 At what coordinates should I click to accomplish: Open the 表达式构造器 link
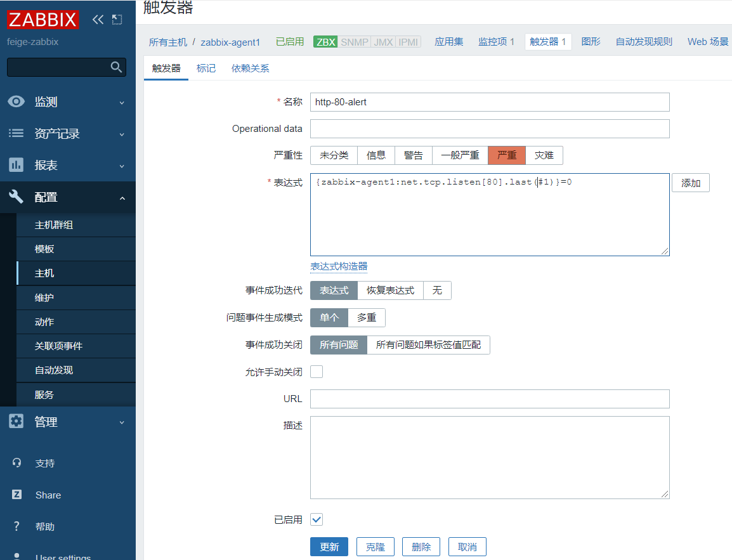pyautogui.click(x=339, y=266)
